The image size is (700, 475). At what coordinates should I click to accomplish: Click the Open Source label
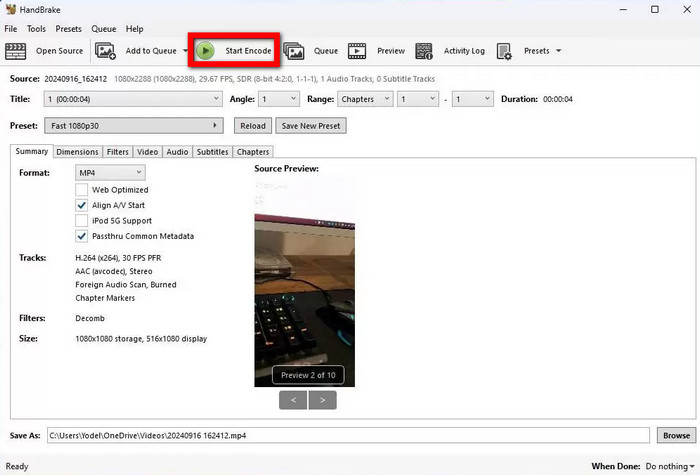click(59, 51)
